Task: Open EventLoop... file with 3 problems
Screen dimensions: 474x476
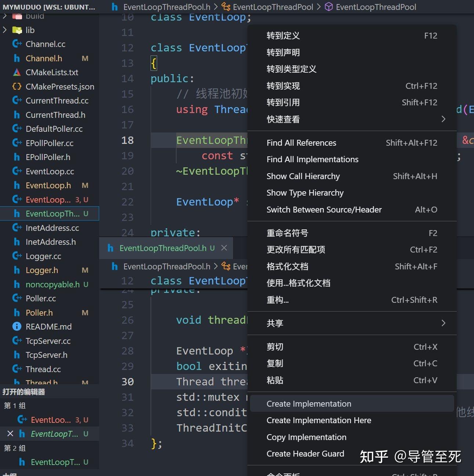Action: pyautogui.click(x=50, y=200)
